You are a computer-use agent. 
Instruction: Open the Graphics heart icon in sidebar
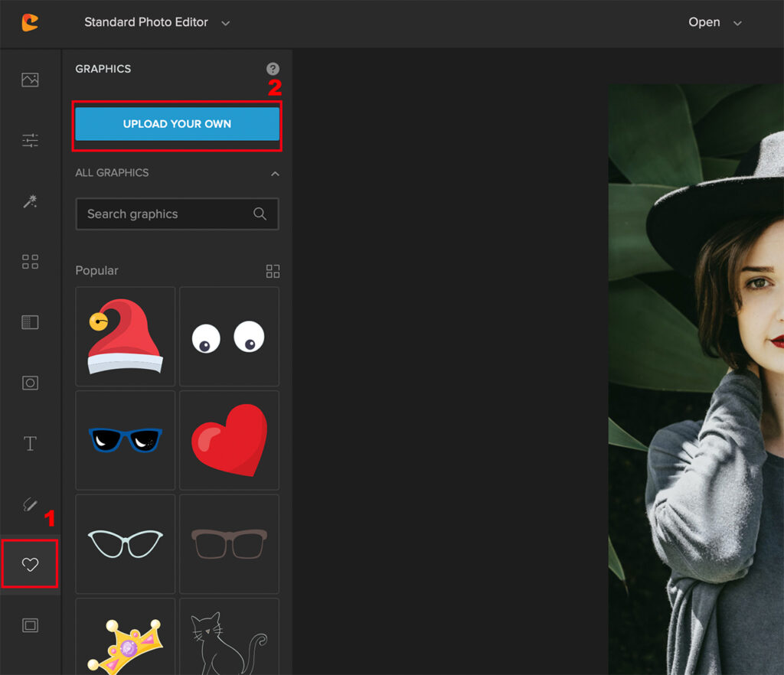[30, 565]
